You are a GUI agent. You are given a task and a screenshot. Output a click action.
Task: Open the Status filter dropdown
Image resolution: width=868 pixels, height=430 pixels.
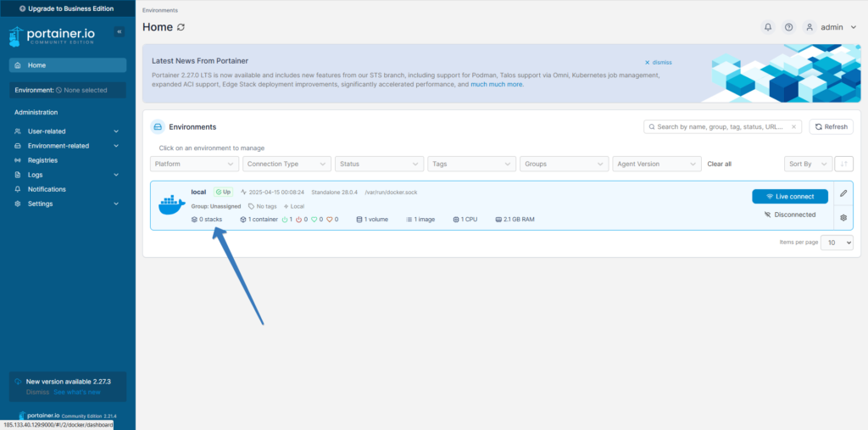coord(379,164)
